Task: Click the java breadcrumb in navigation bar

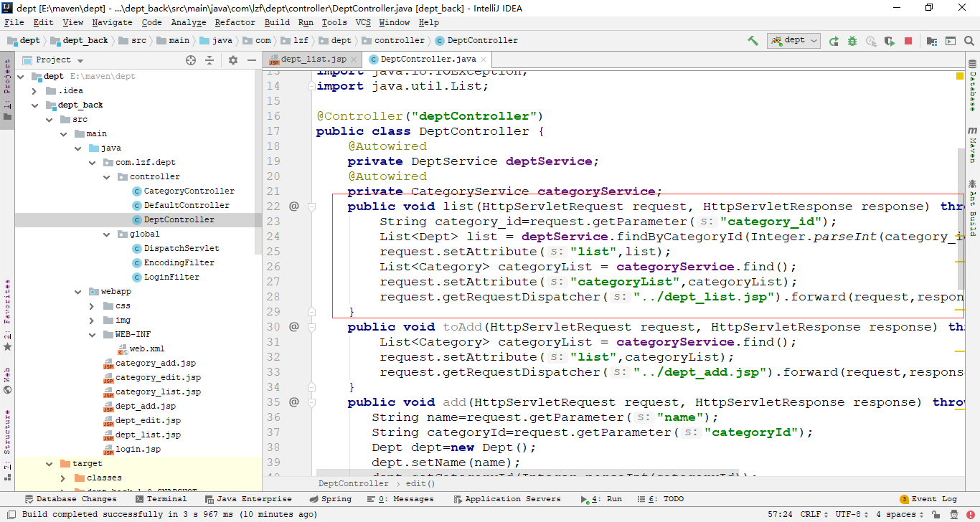Action: [216, 41]
